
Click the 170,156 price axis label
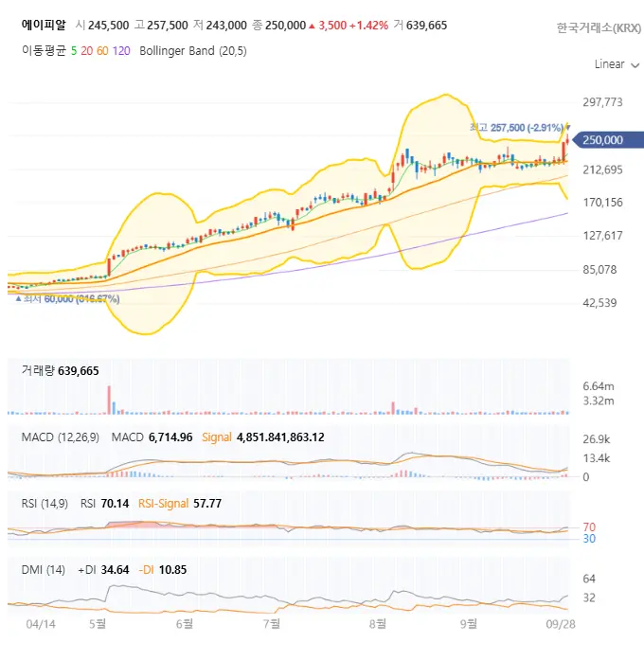(602, 203)
